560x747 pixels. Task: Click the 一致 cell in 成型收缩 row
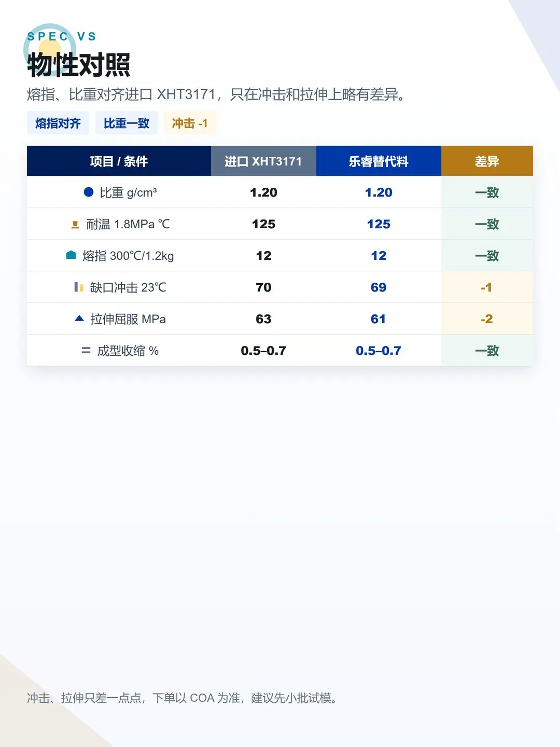pyautogui.click(x=487, y=350)
